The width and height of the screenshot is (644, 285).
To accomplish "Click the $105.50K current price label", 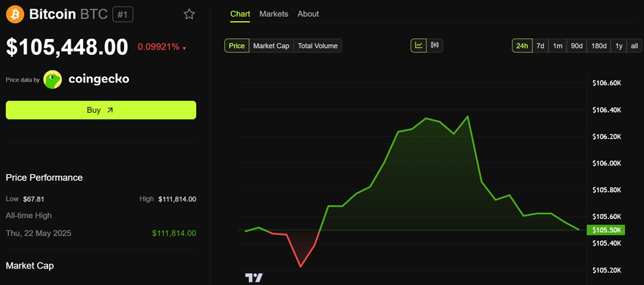I will pyautogui.click(x=606, y=230).
